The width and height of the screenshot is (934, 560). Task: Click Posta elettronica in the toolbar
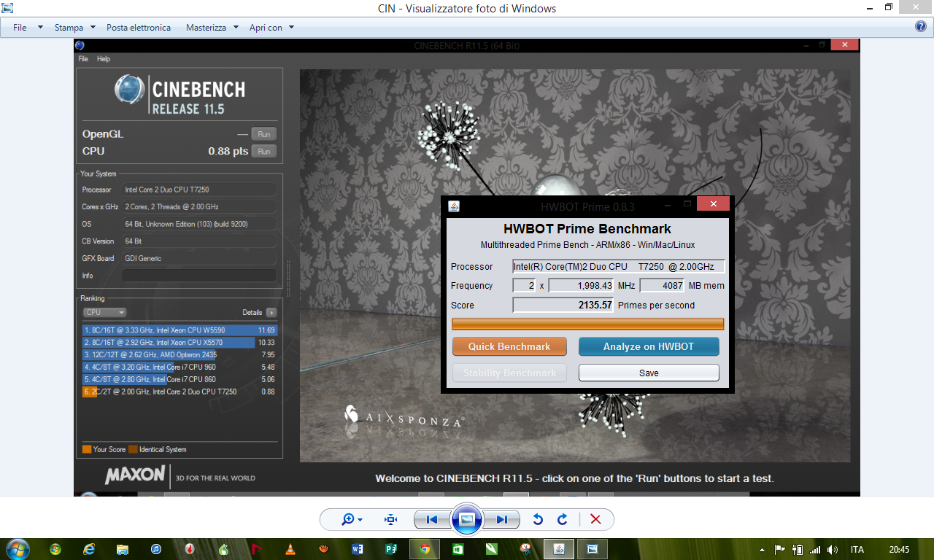click(x=139, y=28)
